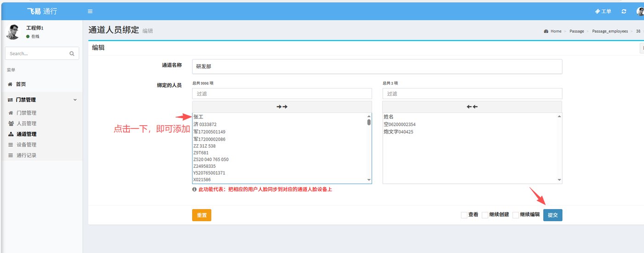This screenshot has height=253, width=644.
Task: Click the refresh icon in top bar
Action: (624, 12)
